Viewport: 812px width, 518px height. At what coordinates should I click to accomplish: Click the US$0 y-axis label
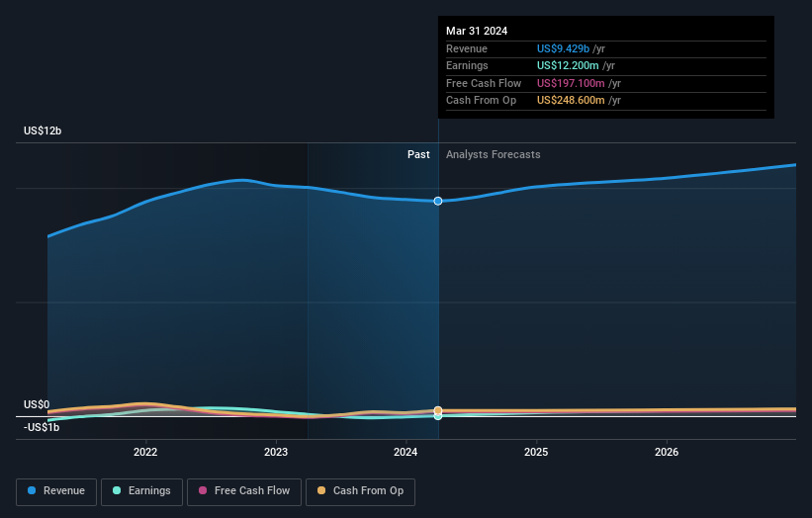37,404
